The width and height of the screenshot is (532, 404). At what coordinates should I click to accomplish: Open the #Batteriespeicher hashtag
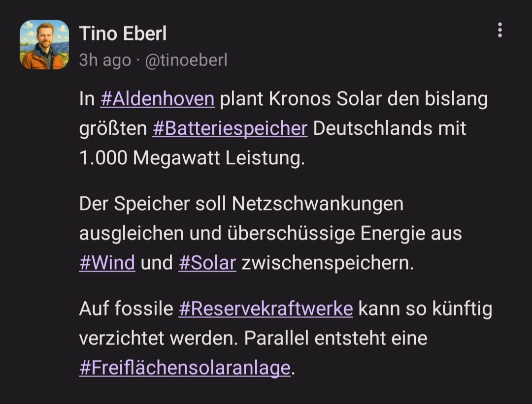tap(230, 128)
